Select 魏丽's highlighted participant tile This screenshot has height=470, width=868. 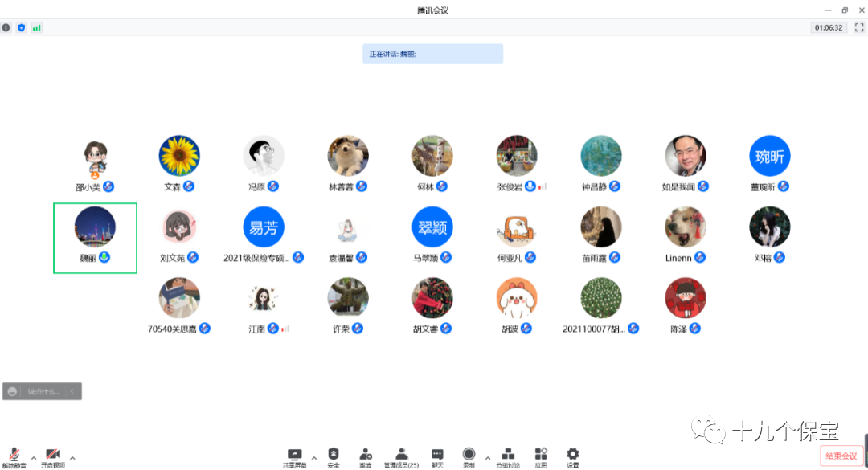pos(95,237)
